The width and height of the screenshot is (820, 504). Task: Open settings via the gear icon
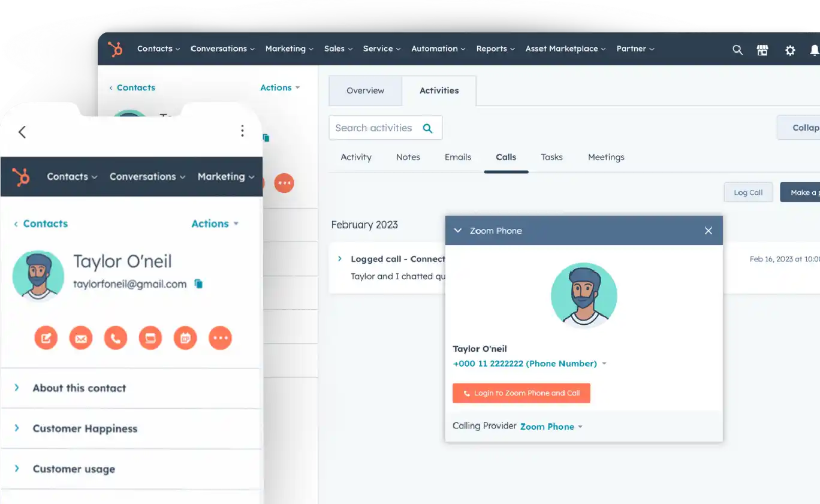pos(790,50)
